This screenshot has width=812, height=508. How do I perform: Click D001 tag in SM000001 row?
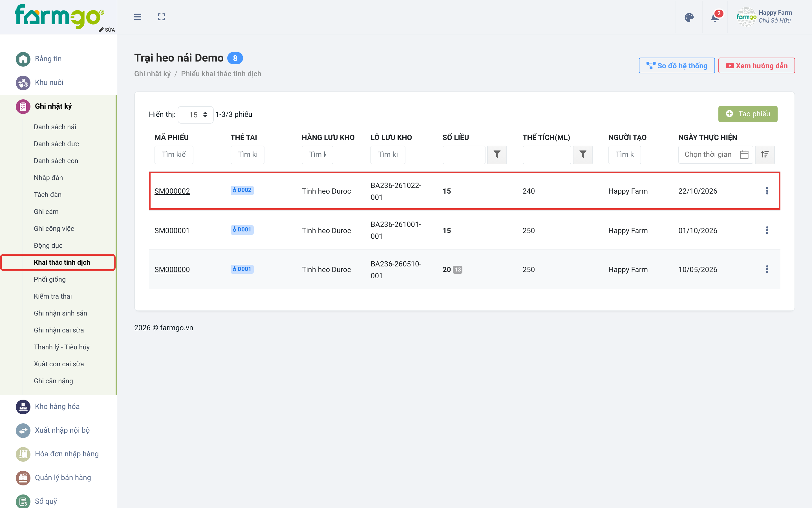[242, 229]
